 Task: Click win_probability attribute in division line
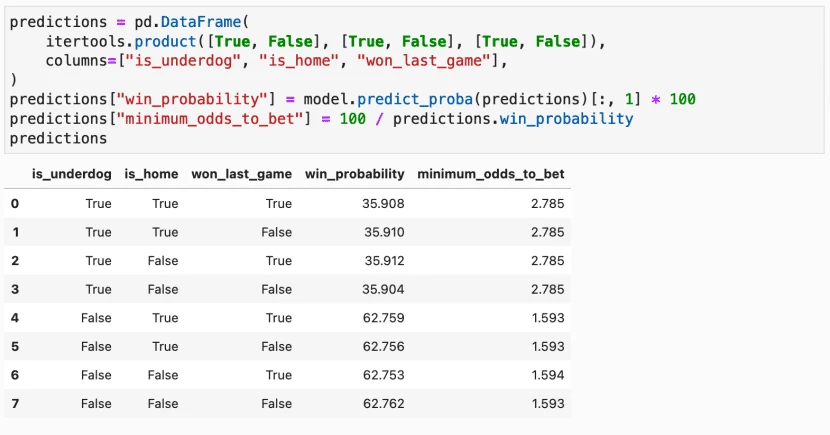coord(566,119)
